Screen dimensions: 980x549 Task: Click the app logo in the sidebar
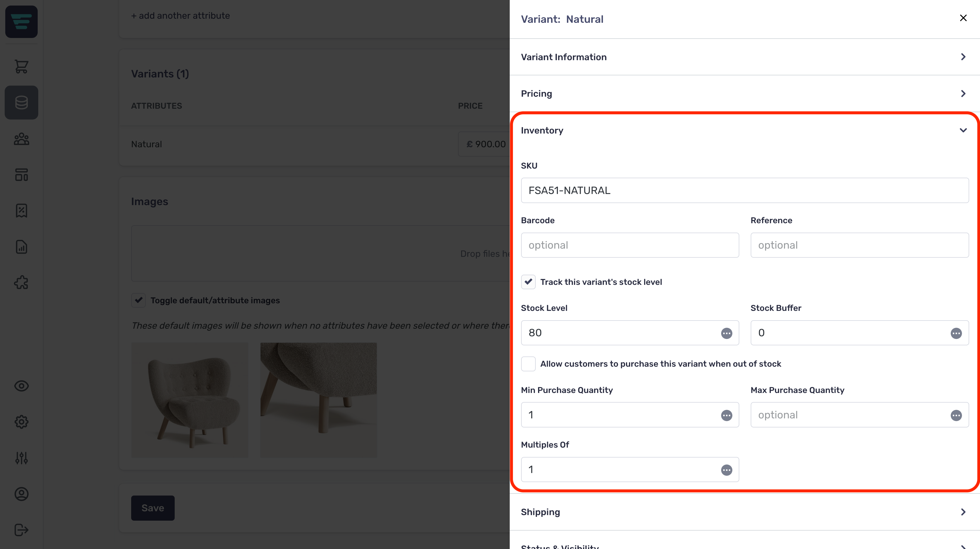[21, 22]
